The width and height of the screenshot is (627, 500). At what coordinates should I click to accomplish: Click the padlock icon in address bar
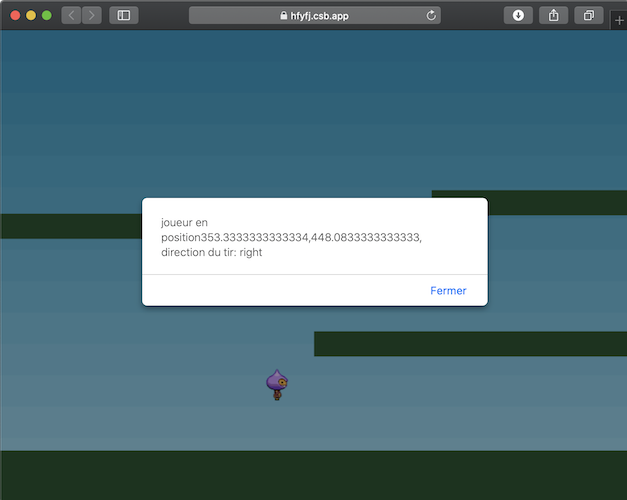(x=284, y=16)
